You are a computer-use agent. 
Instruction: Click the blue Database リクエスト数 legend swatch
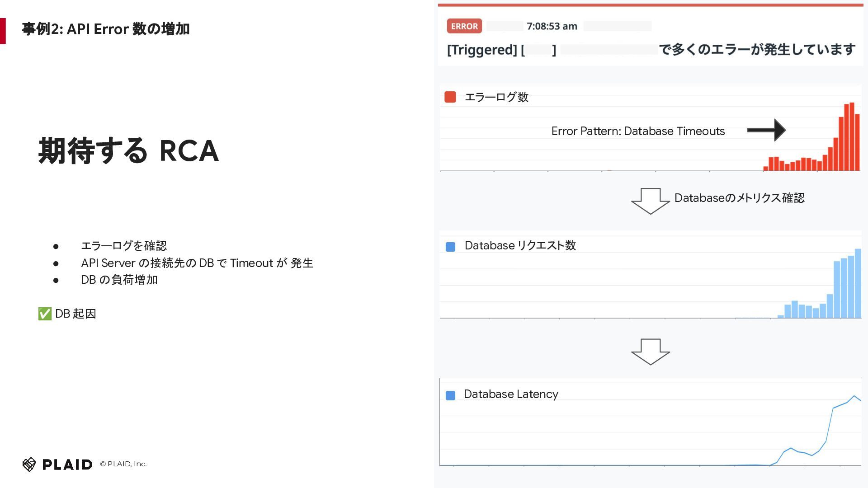(450, 247)
